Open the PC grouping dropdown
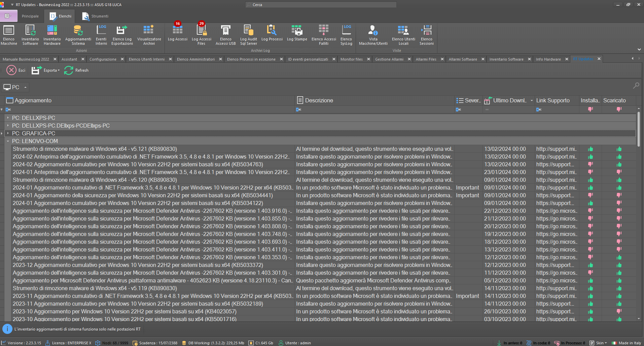Screen dimensions: 644x346 15,87
